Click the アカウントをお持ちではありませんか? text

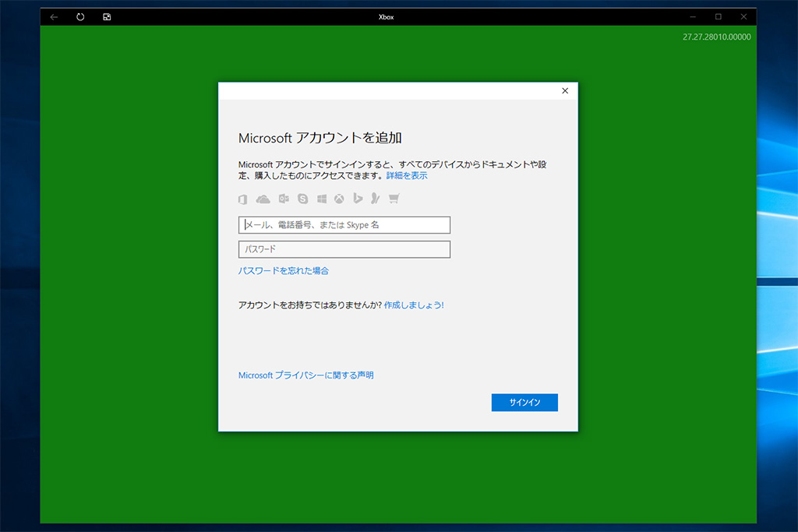(x=310, y=305)
